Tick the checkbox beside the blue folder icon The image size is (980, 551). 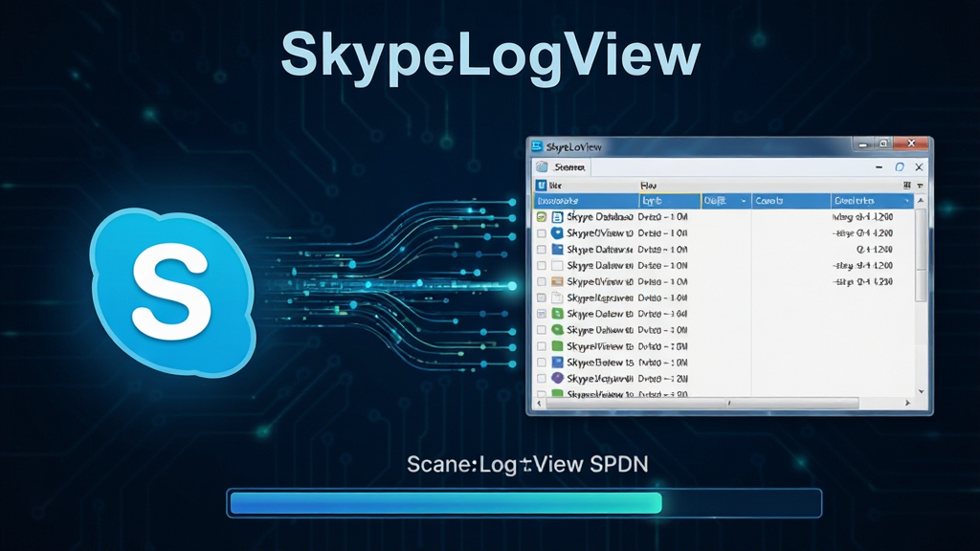542,250
